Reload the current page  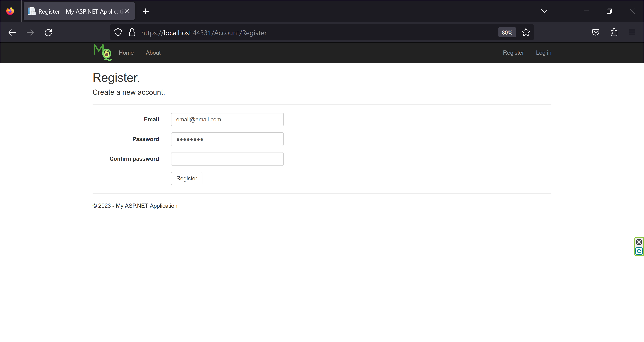48,33
